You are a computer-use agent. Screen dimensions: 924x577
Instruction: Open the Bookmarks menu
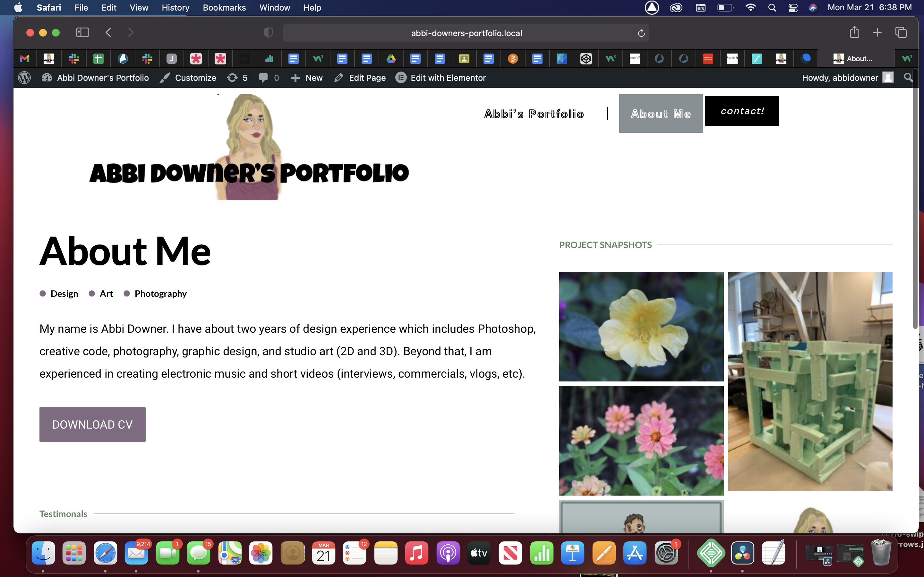click(x=224, y=8)
